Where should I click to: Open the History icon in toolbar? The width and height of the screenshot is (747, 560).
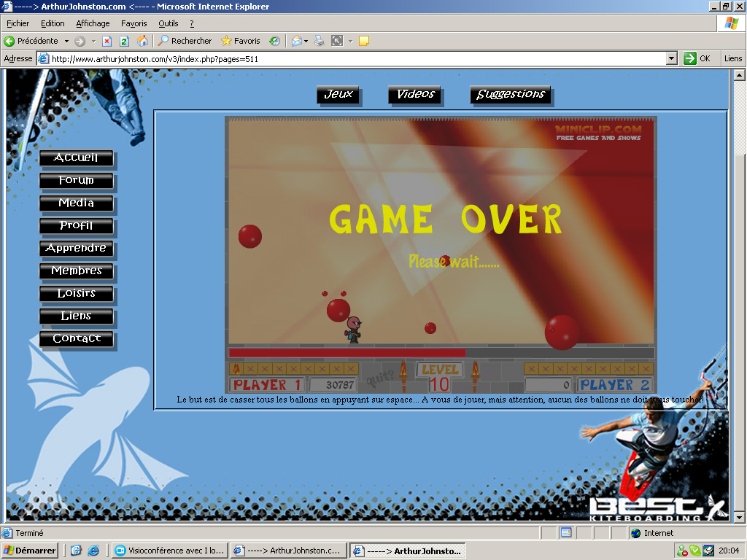(x=274, y=41)
